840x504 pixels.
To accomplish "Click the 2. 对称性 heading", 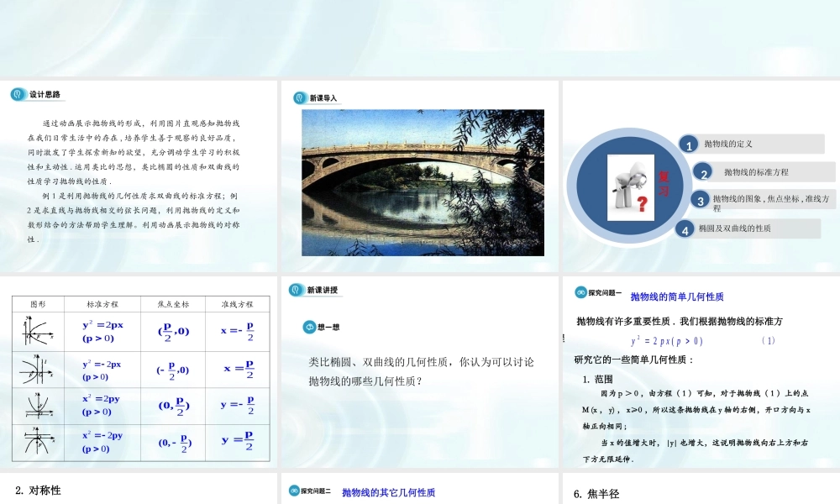I will point(38,490).
